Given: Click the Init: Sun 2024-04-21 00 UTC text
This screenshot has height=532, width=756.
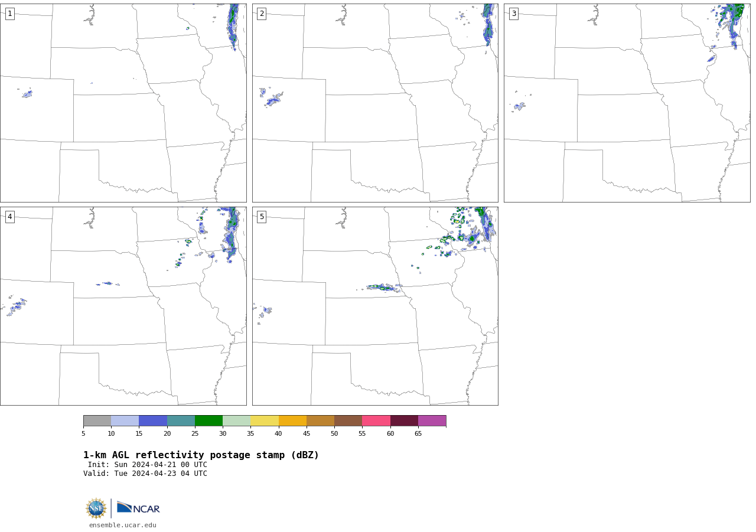Looking at the screenshot, I should click(148, 465).
